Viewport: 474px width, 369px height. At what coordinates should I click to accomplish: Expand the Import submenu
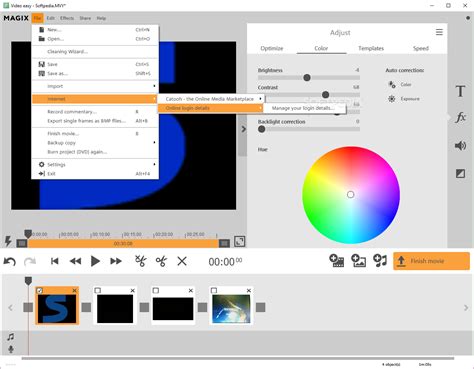(x=95, y=86)
